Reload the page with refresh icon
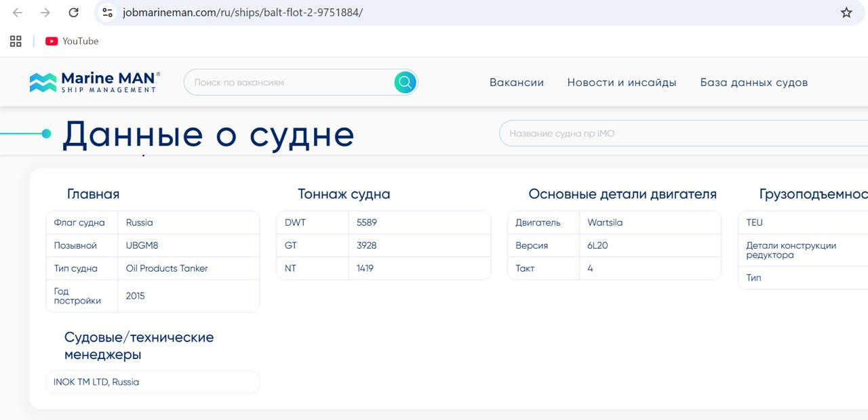Viewport: 868px width, 420px height. click(x=74, y=13)
